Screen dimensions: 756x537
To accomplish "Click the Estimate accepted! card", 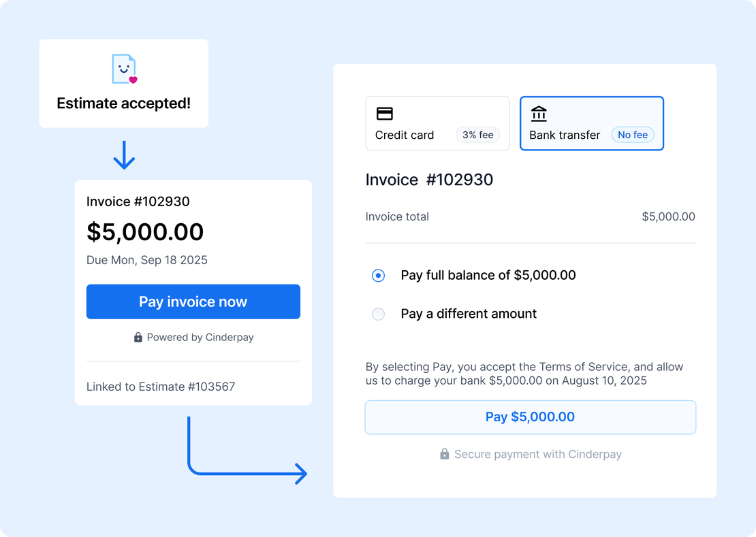I will click(x=123, y=84).
